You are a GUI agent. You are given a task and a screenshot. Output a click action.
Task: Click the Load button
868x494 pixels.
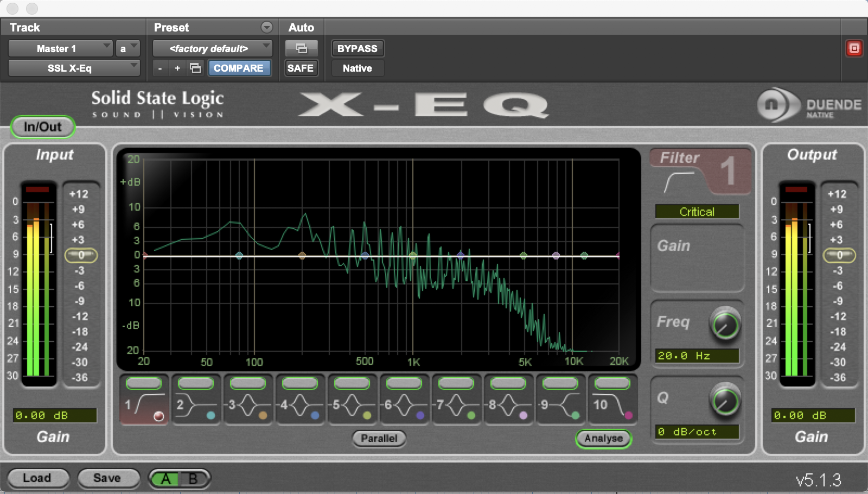37,478
